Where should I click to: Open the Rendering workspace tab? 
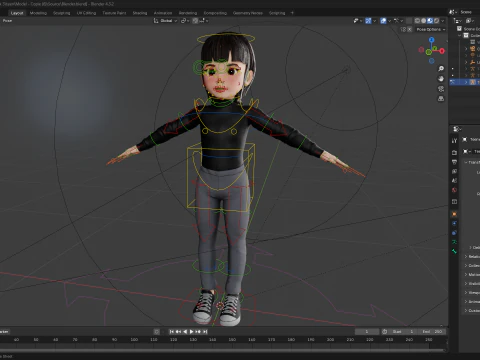[x=188, y=13]
